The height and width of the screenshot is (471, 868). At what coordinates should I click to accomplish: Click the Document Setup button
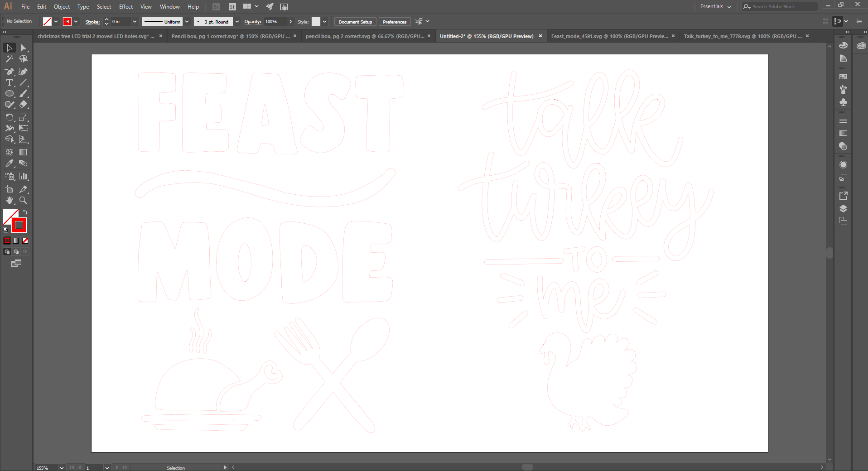click(x=355, y=22)
